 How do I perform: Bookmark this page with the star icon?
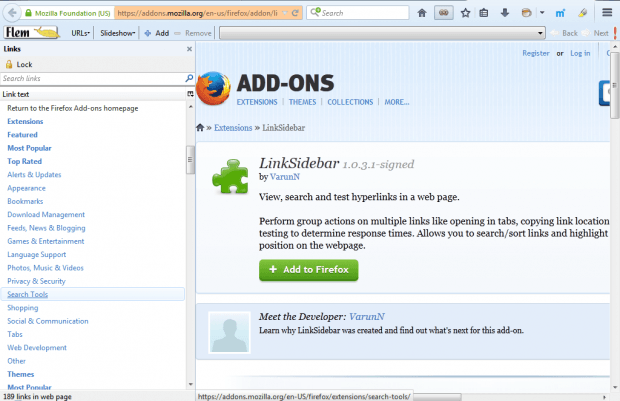click(465, 13)
